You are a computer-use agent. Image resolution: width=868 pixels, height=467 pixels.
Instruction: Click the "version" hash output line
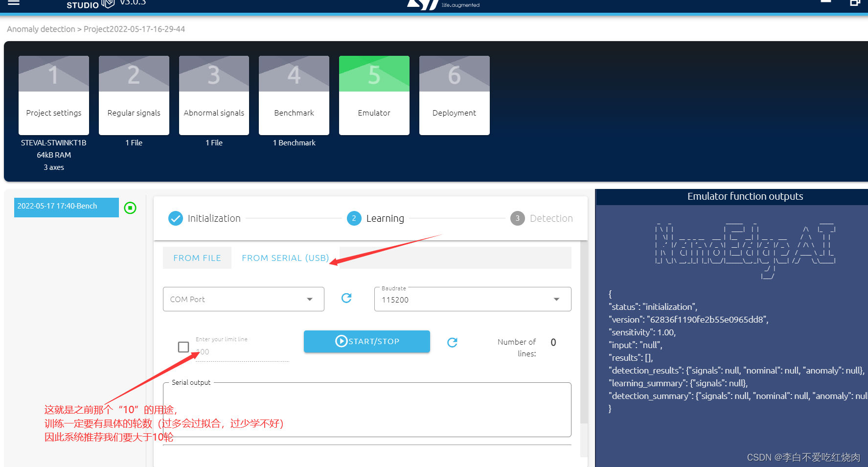689,320
